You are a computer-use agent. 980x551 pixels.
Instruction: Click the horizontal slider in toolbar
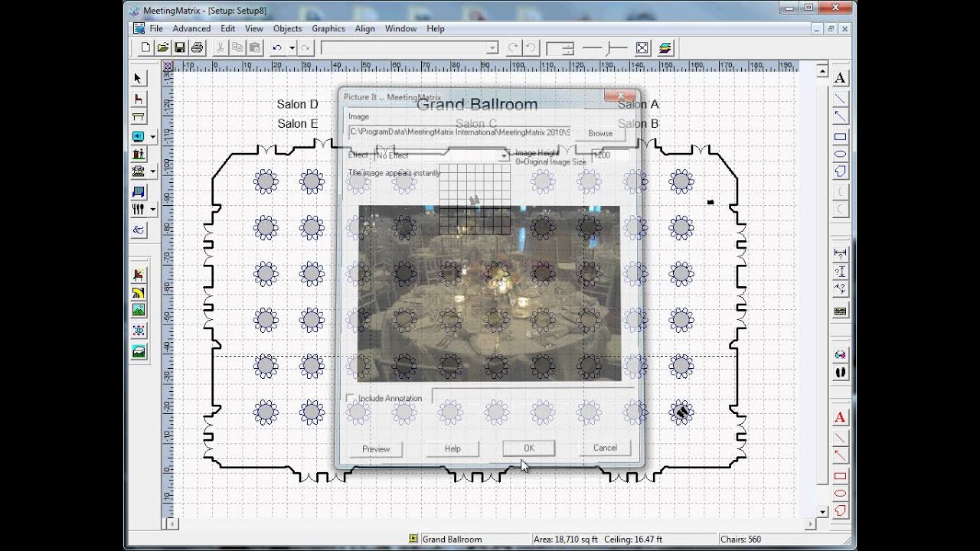coord(605,47)
